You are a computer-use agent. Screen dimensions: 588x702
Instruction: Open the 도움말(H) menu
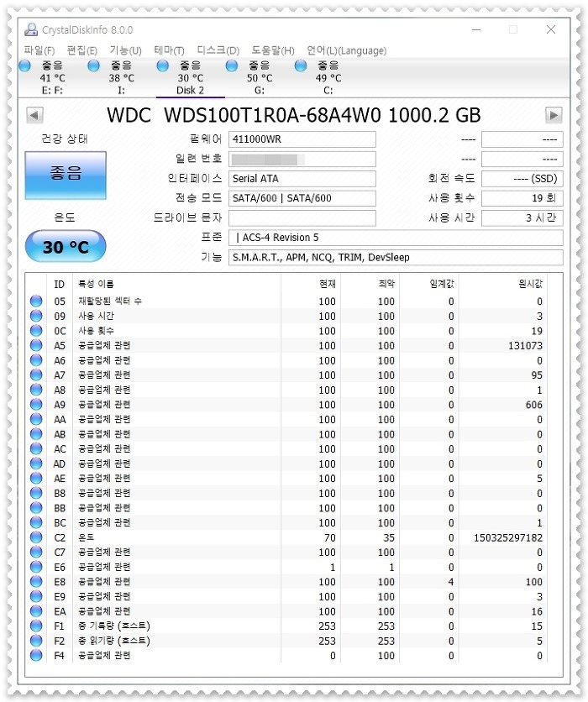coord(273,50)
